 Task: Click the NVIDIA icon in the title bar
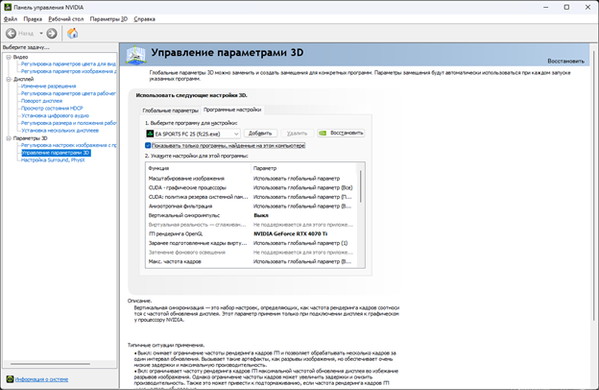[8, 7]
